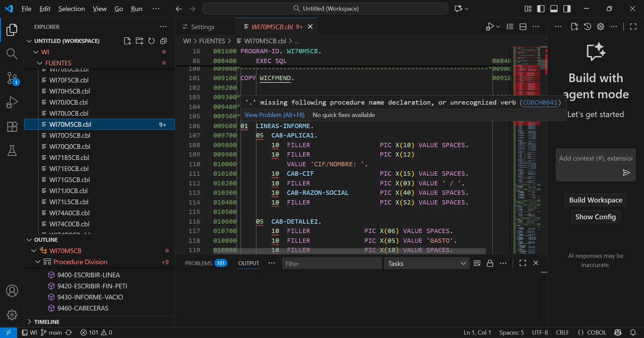
Task: Open the Tasks output channel dropdown
Action: [x=426, y=264]
